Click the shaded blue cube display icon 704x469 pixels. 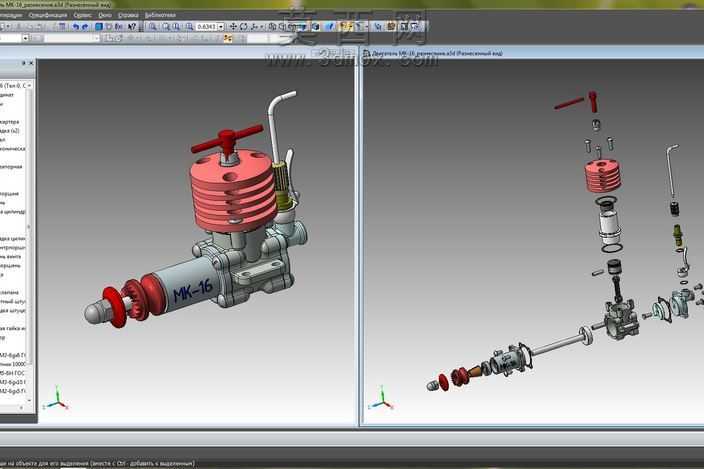coord(316,27)
